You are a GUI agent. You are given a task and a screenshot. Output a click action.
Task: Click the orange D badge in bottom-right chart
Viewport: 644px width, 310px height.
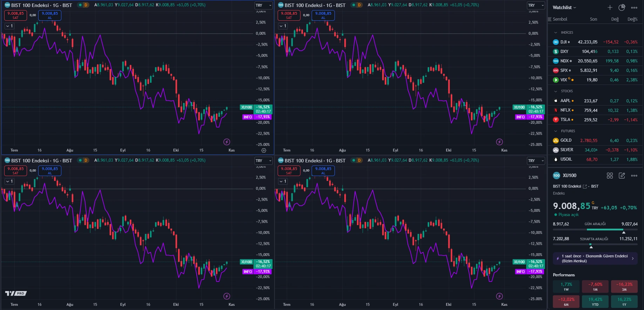tap(359, 160)
